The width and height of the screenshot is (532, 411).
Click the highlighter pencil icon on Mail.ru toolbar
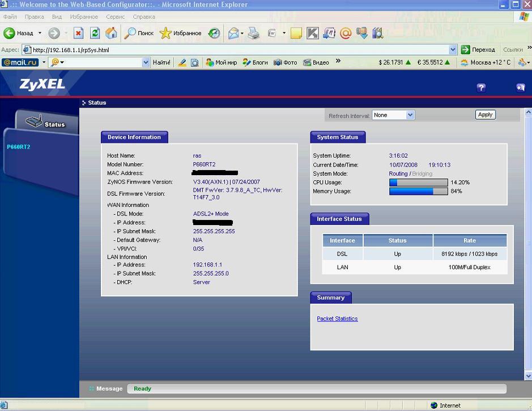tap(182, 62)
